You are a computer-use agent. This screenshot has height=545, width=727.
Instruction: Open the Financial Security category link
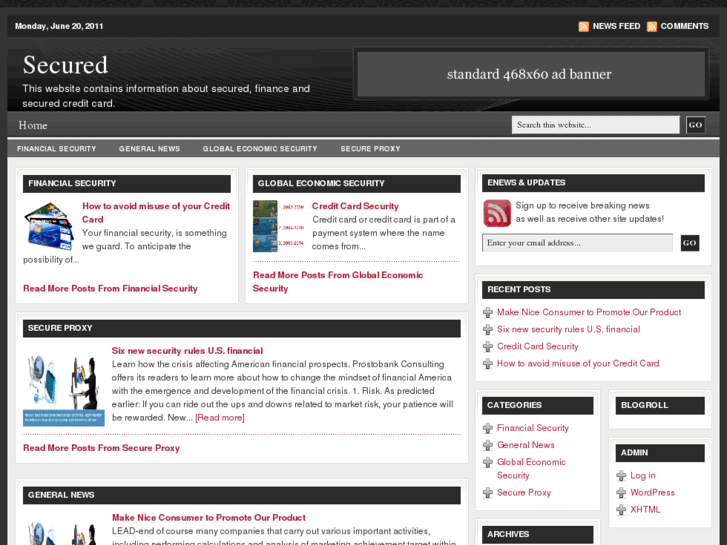533,428
